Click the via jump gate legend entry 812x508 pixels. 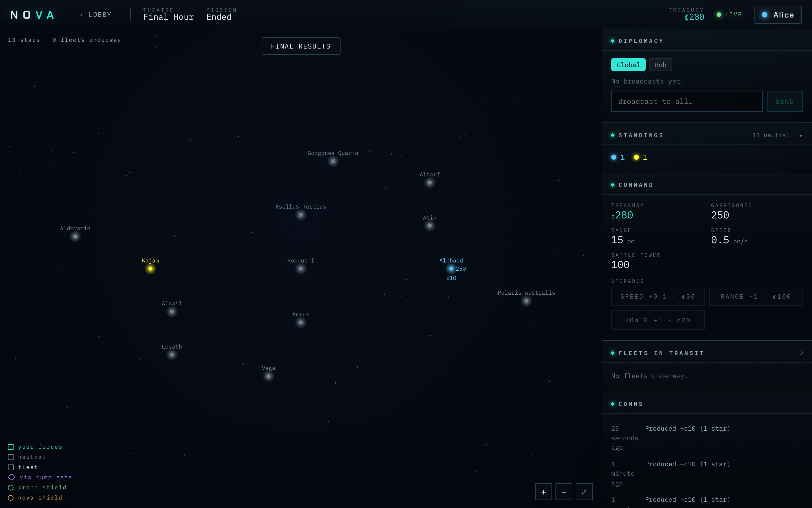[40, 478]
